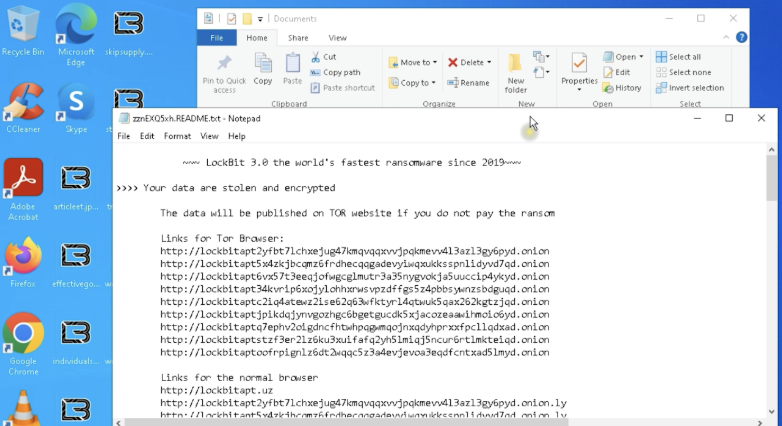Open Adobe Acrobat desktop shortcut
Screen dimensions: 782x426
click(x=23, y=190)
